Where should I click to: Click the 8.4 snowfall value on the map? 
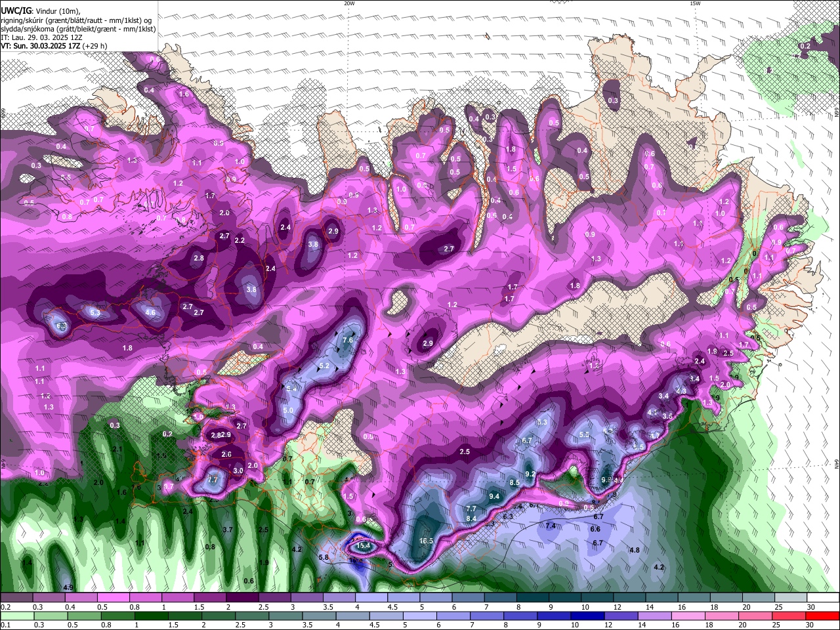click(x=471, y=518)
